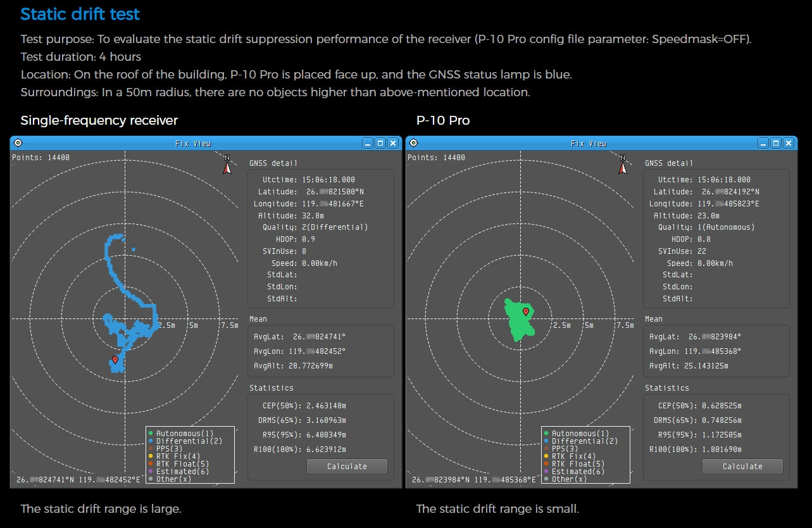Minimize the right Fix View window
812x528 pixels.
763,144
